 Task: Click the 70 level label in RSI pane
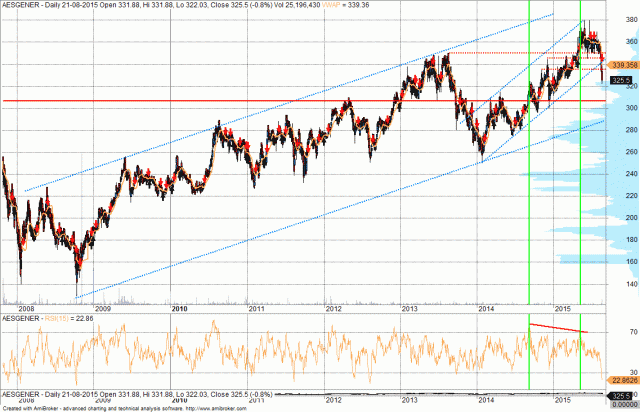(x=633, y=332)
